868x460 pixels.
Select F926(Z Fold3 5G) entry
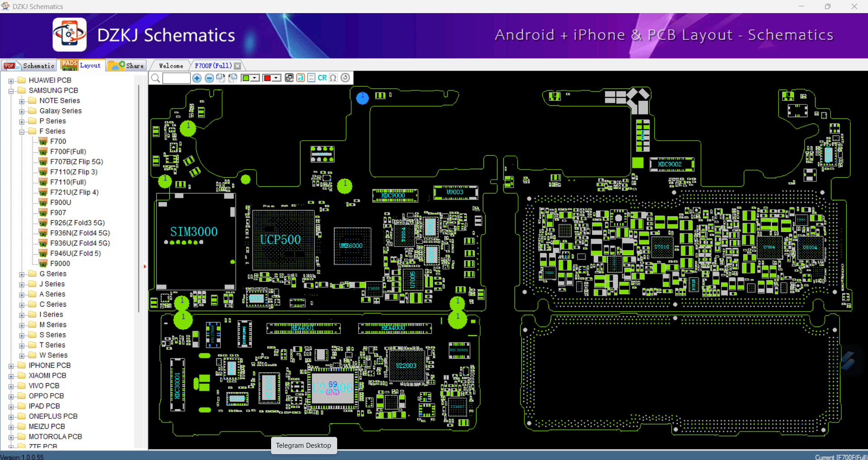pyautogui.click(x=77, y=223)
